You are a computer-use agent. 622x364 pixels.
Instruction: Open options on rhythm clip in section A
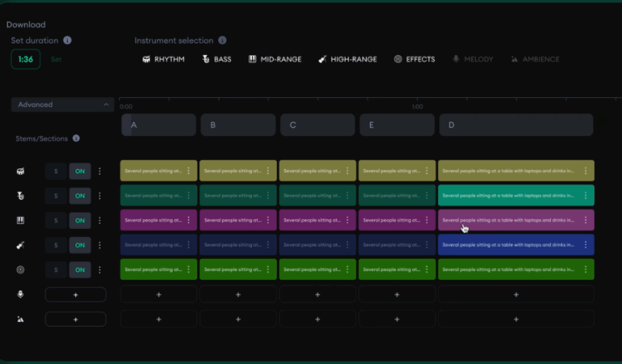pyautogui.click(x=189, y=171)
